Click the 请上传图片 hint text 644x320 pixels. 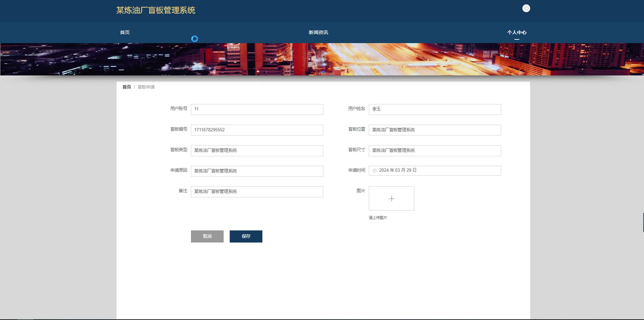click(x=378, y=218)
